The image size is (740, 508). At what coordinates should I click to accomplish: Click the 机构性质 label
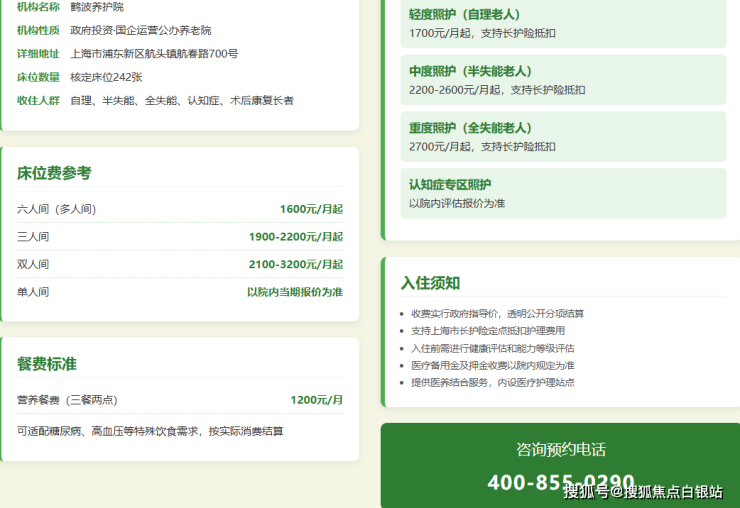[38, 30]
